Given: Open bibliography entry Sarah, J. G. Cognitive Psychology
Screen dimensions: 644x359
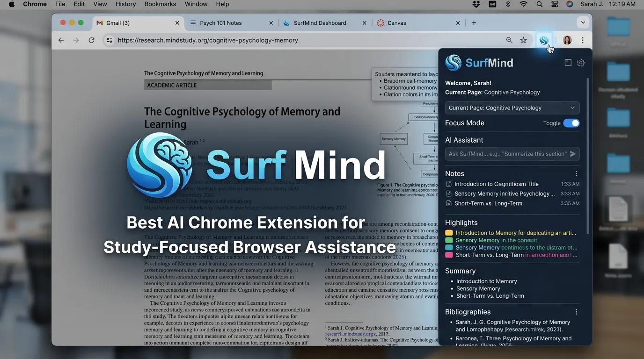Looking at the screenshot, I should (513, 325).
